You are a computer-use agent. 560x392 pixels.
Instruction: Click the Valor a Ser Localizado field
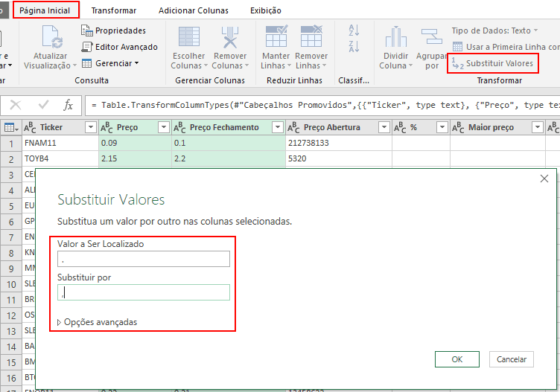144,259
